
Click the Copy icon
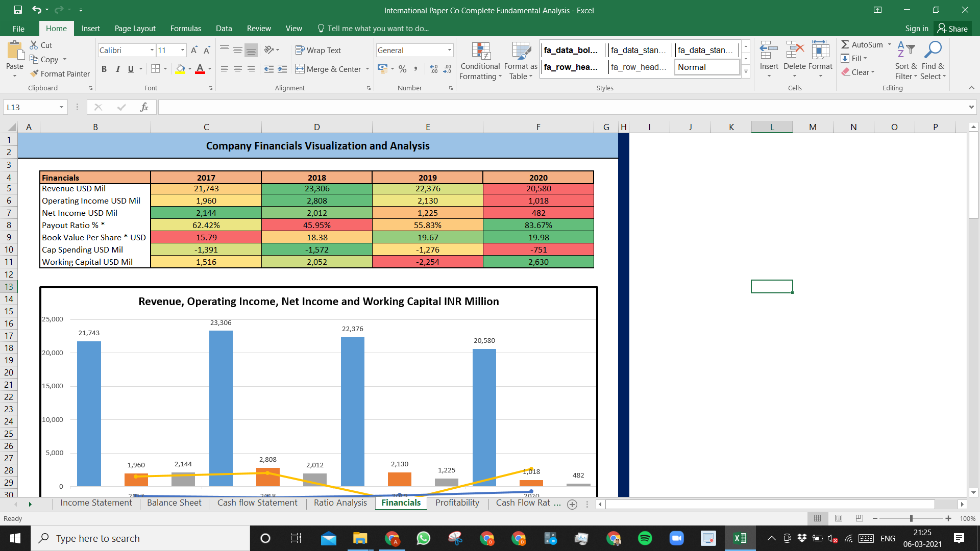(x=34, y=59)
